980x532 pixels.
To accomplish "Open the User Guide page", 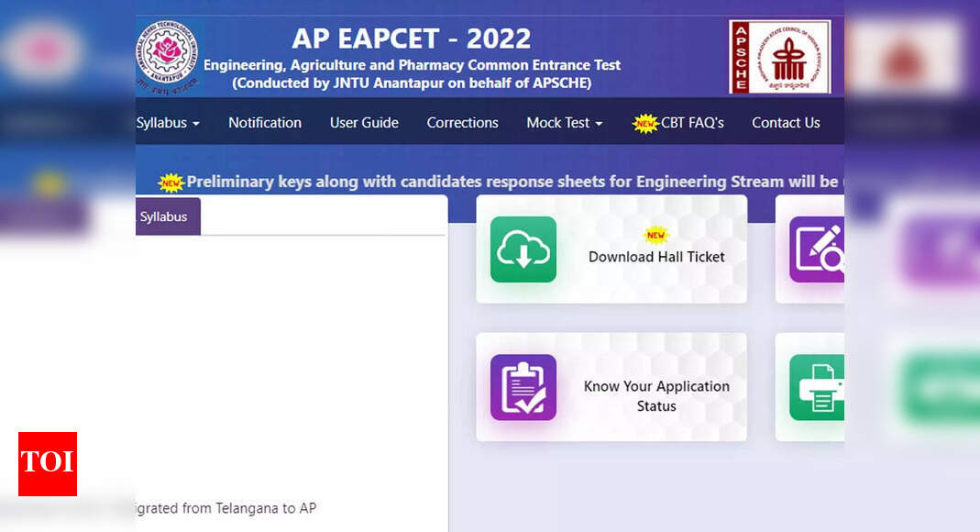I will coord(364,122).
